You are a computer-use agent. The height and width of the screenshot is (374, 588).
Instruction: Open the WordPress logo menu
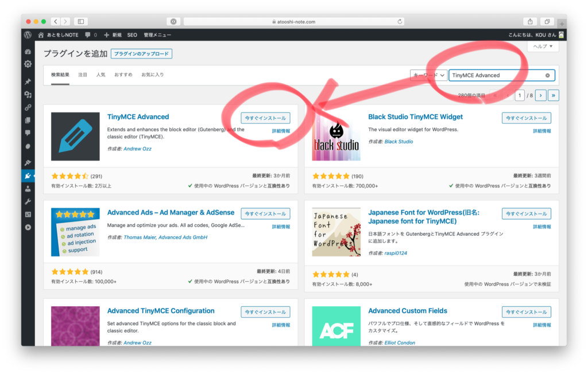28,35
